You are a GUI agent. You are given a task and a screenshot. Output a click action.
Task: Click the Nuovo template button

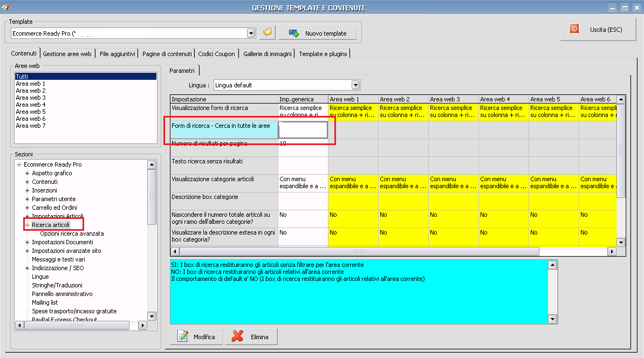coord(317,33)
